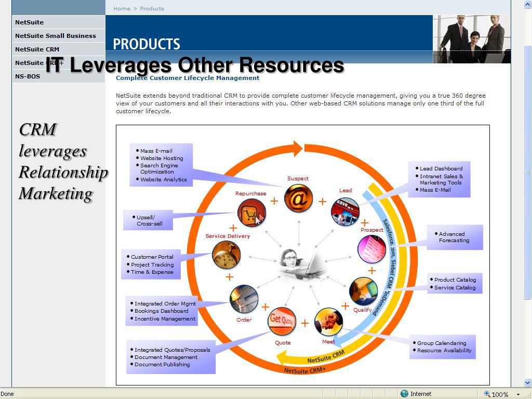Image resolution: width=532 pixels, height=399 pixels.
Task: Click the 'Mass E-mail' bullet at top left
Action: pos(156,151)
